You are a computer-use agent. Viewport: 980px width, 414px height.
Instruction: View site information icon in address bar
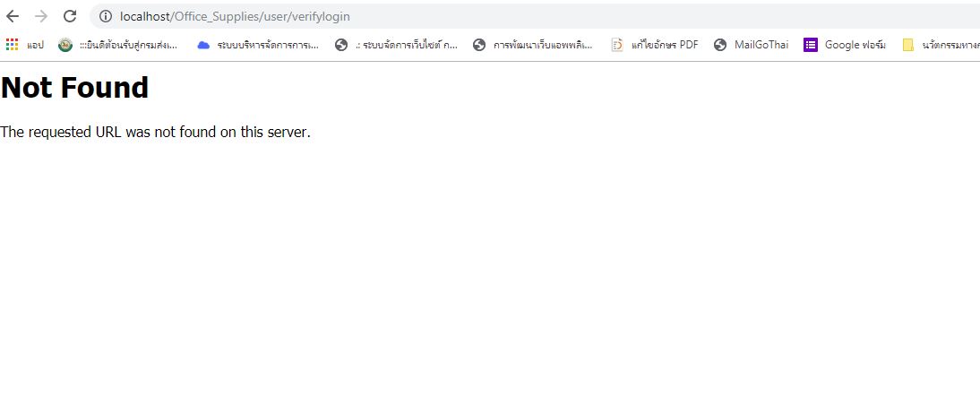point(106,17)
